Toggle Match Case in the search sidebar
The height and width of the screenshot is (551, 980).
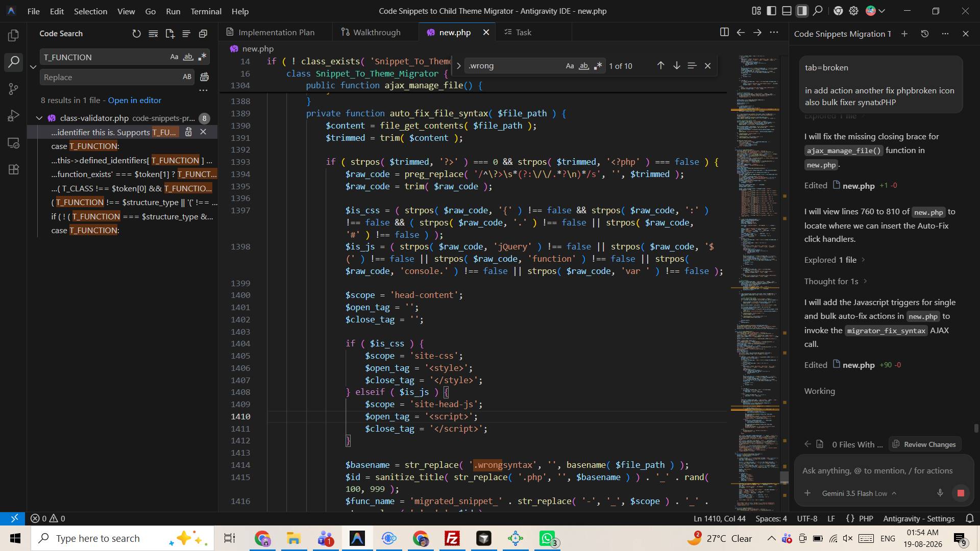point(174,57)
